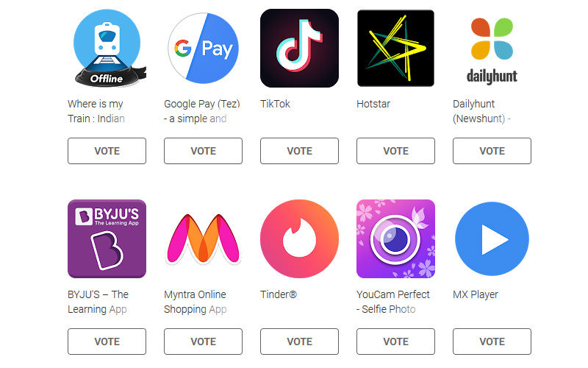Viewport: 588px width, 368px height.
Task: Vote for Where is my Train
Action: [x=107, y=151]
